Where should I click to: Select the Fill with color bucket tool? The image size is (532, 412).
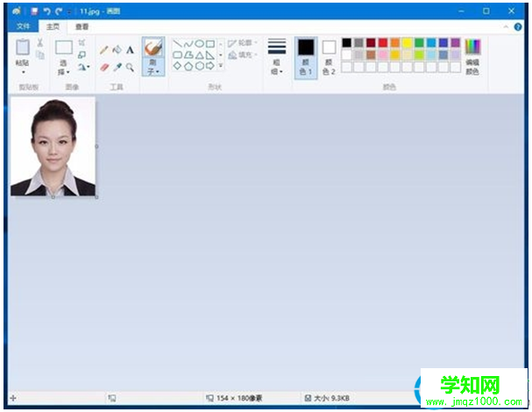coord(117,50)
